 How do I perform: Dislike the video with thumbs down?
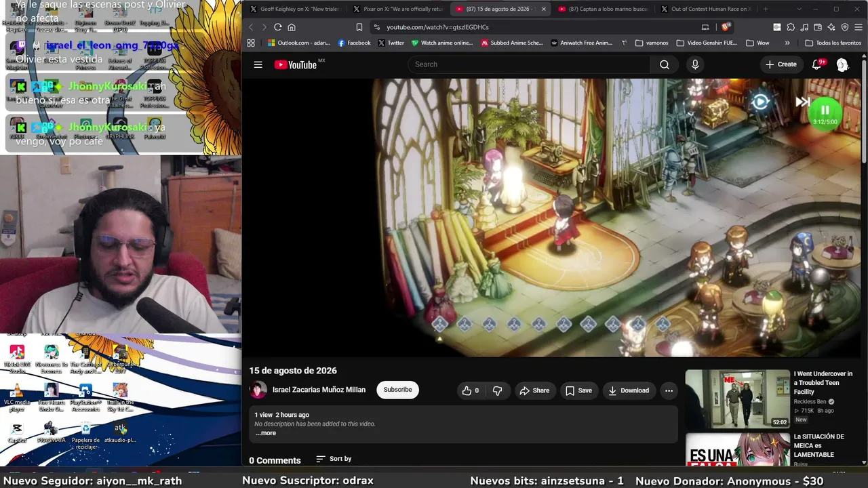click(x=497, y=390)
